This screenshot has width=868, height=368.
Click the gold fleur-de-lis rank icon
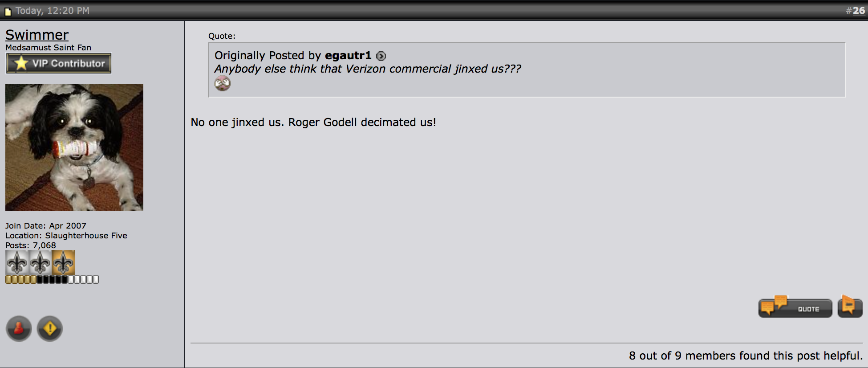(x=63, y=262)
